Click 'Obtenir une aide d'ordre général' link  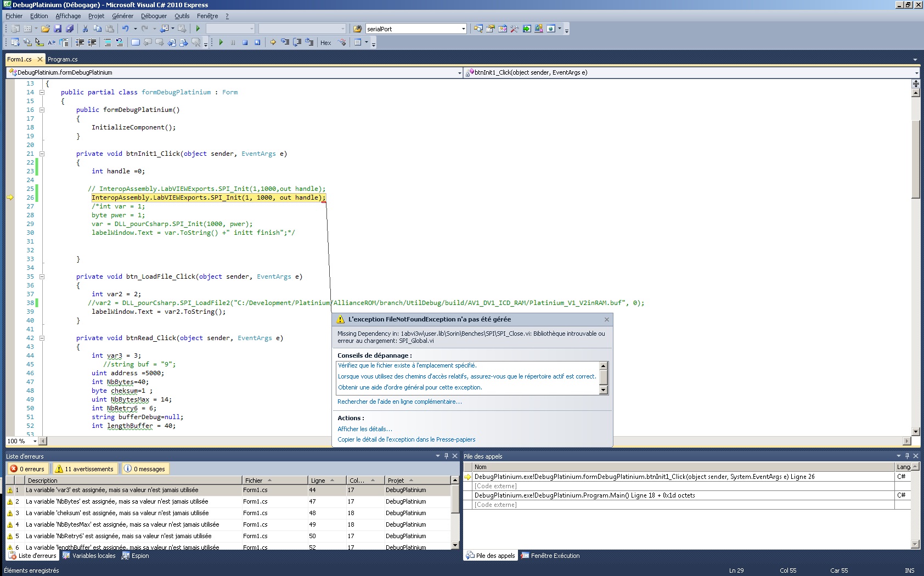[x=410, y=387]
